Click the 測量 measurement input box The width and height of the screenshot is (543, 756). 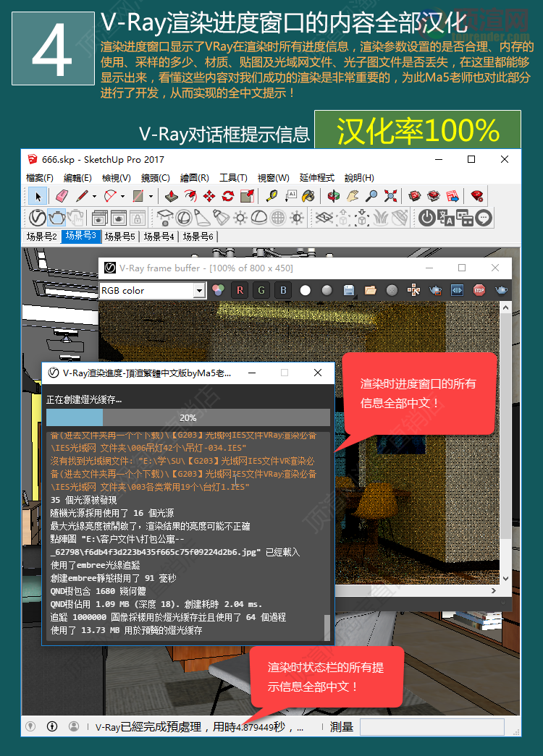(432, 726)
